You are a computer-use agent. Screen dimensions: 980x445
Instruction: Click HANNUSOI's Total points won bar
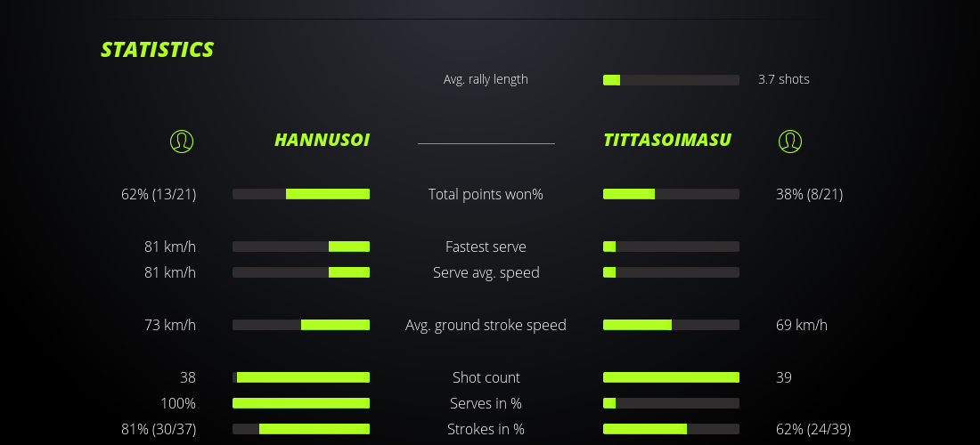pos(301,194)
